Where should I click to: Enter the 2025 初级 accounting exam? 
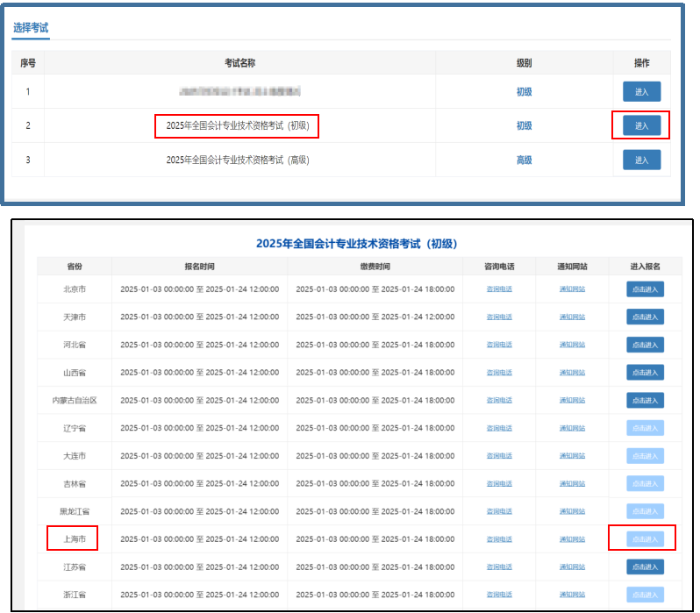(641, 125)
